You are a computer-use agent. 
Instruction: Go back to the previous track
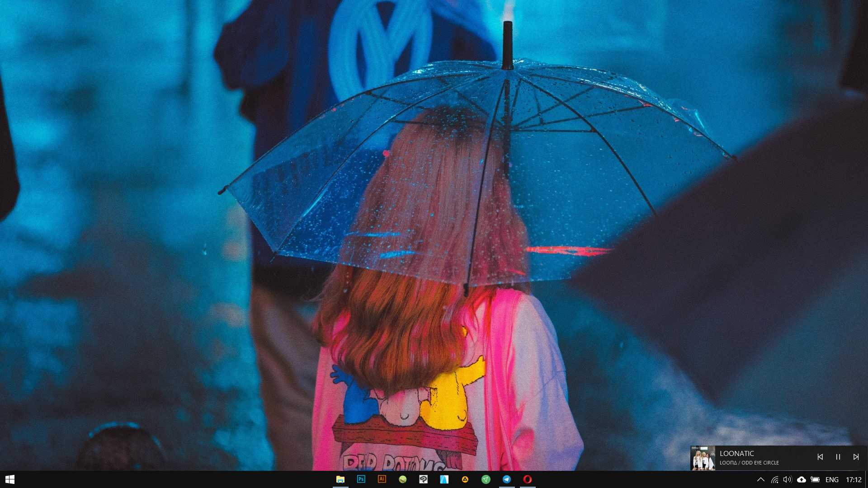click(820, 457)
